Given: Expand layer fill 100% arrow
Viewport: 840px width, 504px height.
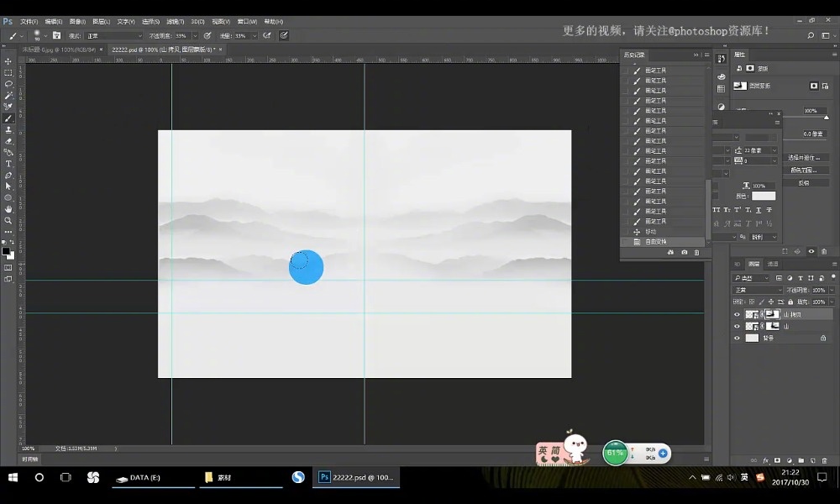Looking at the screenshot, I should coord(832,302).
